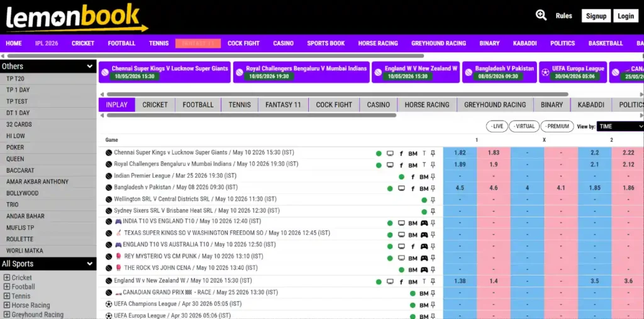Switch to the FANTASY 11 tab beside TENNIS

(x=283, y=105)
